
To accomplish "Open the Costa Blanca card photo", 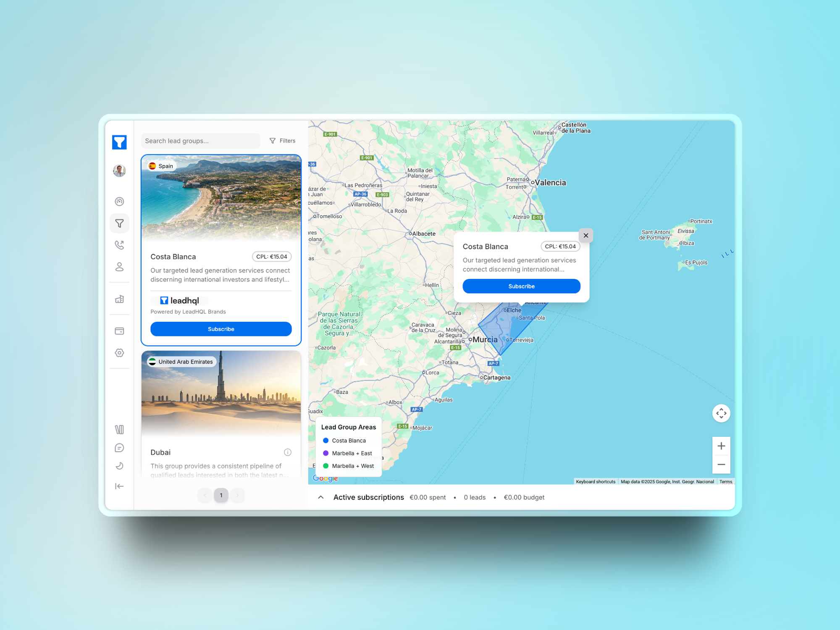I will click(221, 197).
